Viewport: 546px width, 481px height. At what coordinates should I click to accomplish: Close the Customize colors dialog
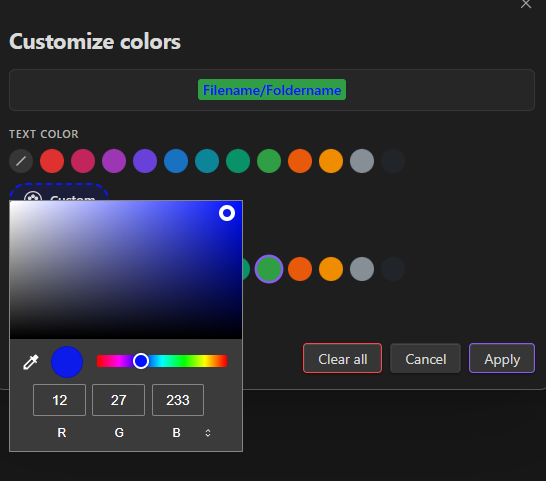526,4
